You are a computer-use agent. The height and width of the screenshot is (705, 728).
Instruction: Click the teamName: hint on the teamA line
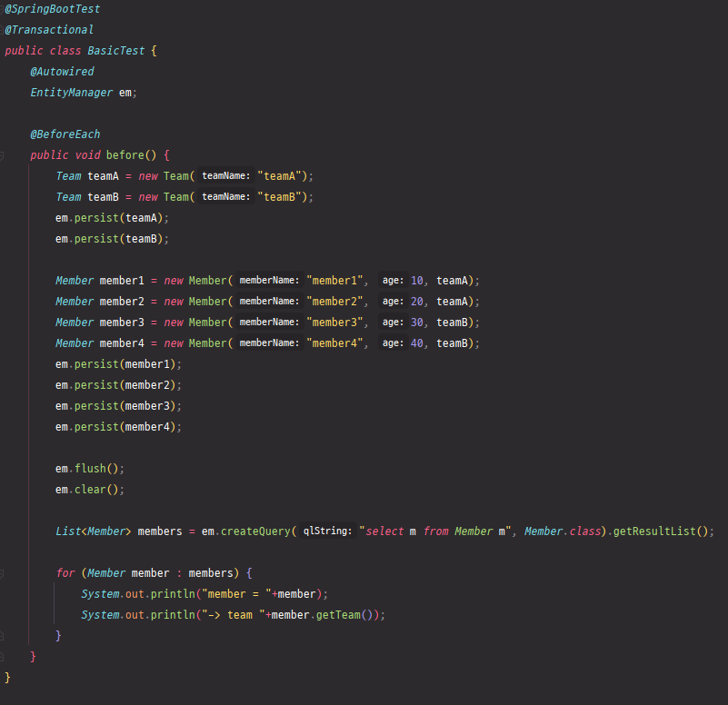coord(226,176)
